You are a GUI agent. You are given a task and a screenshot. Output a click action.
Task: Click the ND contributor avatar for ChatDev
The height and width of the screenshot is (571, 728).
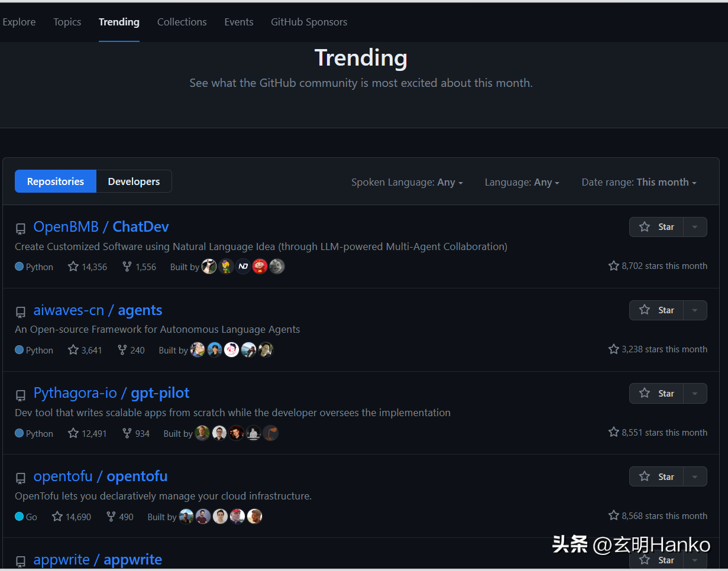point(243,267)
